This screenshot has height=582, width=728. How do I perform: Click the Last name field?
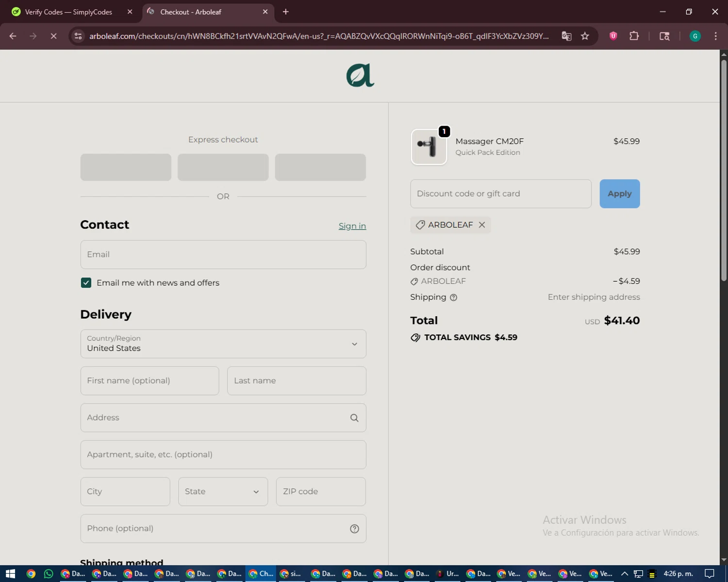pos(297,381)
